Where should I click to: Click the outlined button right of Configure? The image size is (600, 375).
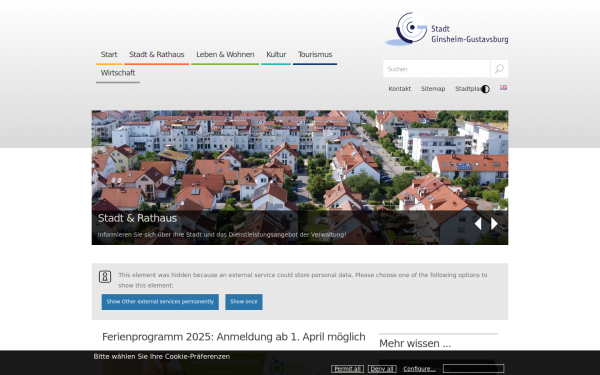[x=473, y=369]
